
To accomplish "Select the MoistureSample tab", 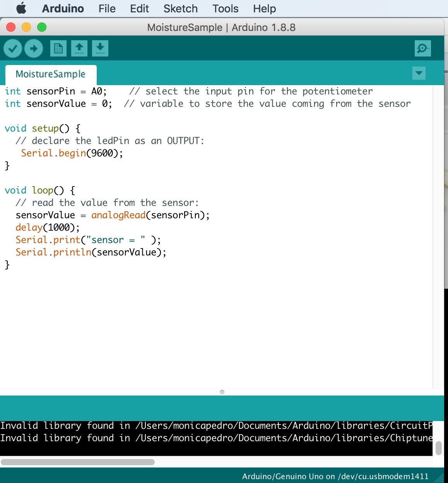I will pyautogui.click(x=51, y=74).
